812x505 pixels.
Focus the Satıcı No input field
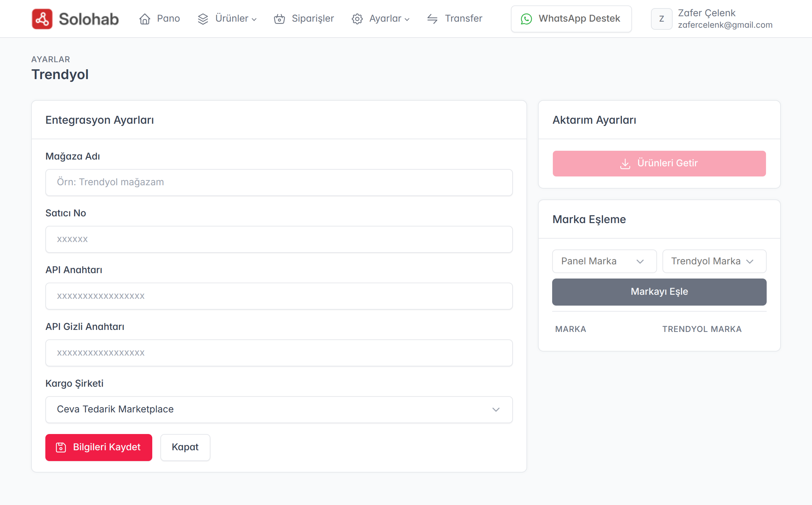click(x=279, y=239)
